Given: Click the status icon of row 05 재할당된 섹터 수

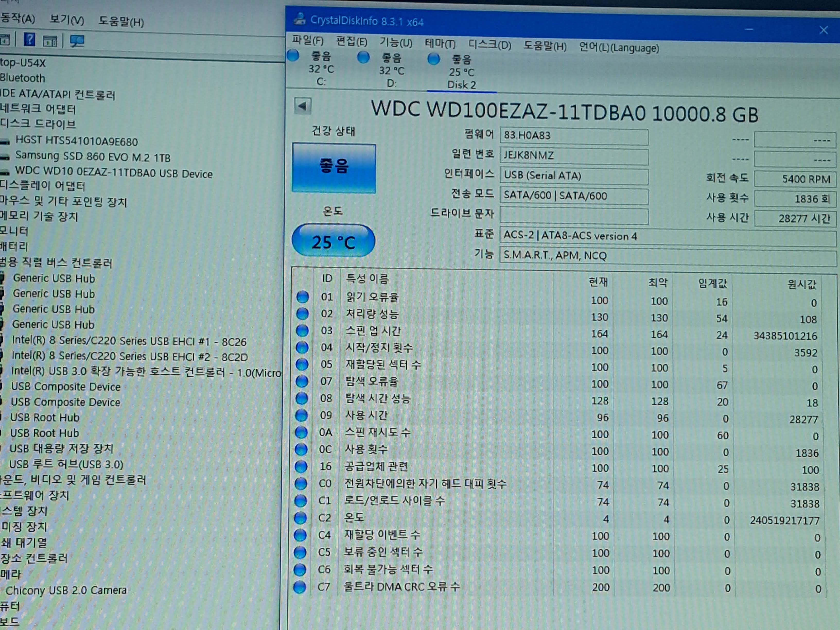Looking at the screenshot, I should [302, 364].
